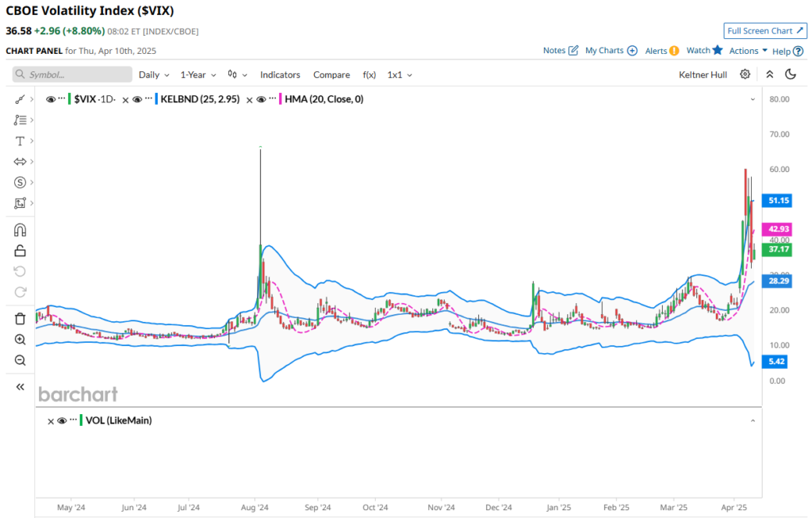This screenshot has width=812, height=518.
Task: Open the My Charts link
Action: tap(611, 51)
